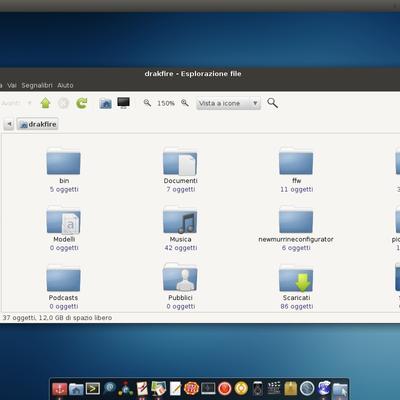Zoom in with the plus magnifier

(185, 103)
